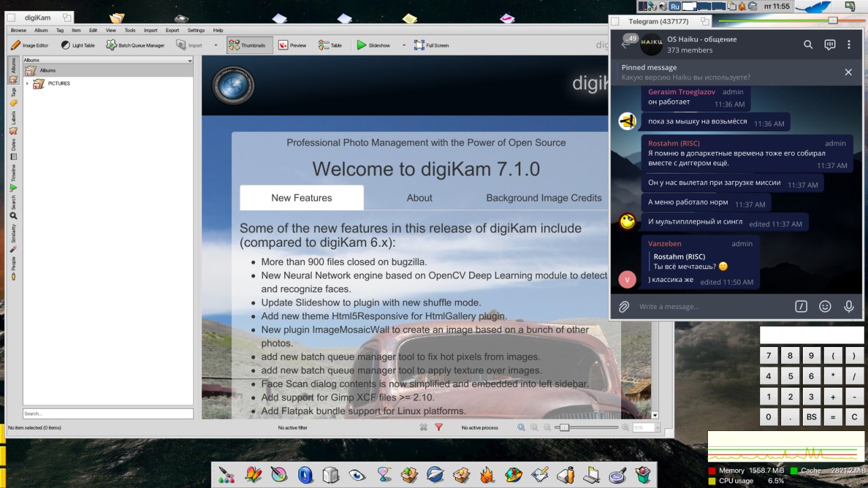Open Telegram voice chat icon
The height and width of the screenshot is (488, 868).
(x=829, y=45)
